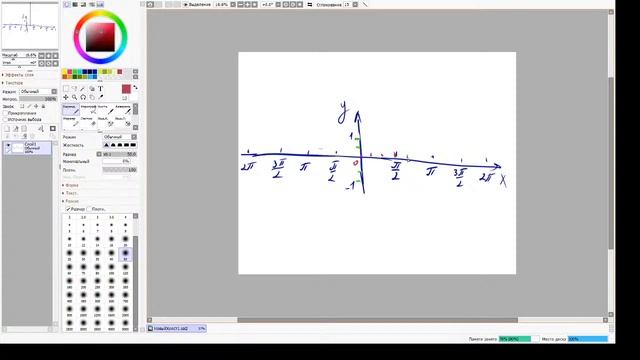Choose the Ластик eraser preset
Screen dimensions: 640x360
(x=89, y=122)
